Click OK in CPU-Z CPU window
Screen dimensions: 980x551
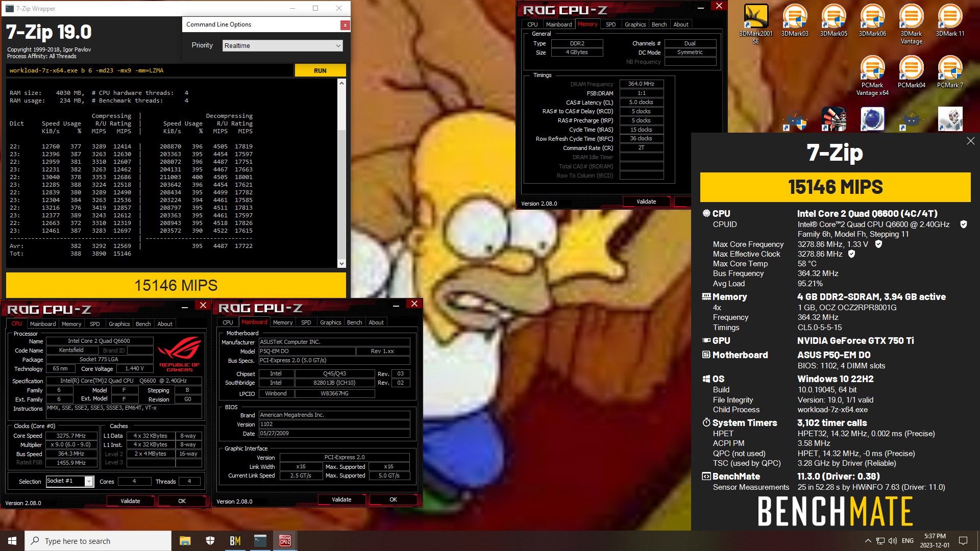pos(182,501)
